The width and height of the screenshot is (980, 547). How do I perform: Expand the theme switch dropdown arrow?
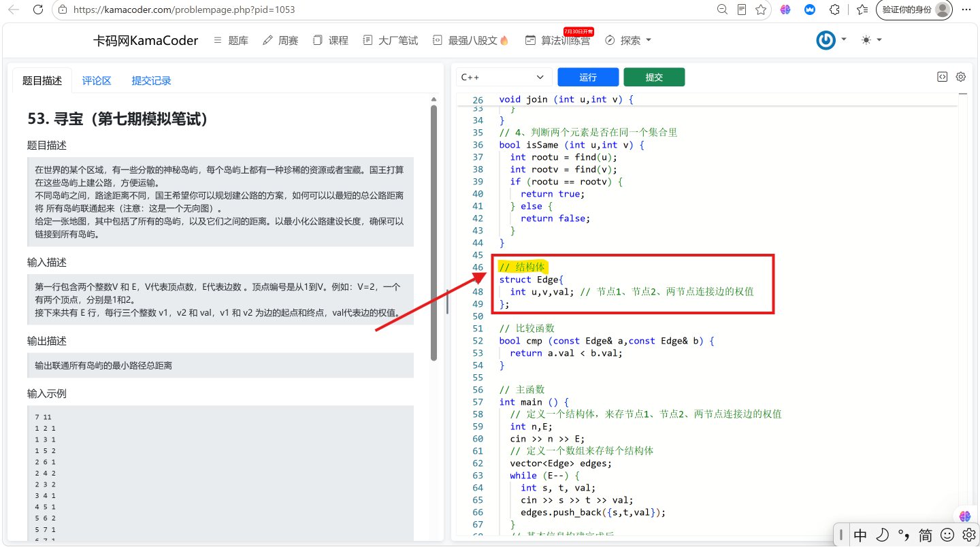click(x=879, y=39)
